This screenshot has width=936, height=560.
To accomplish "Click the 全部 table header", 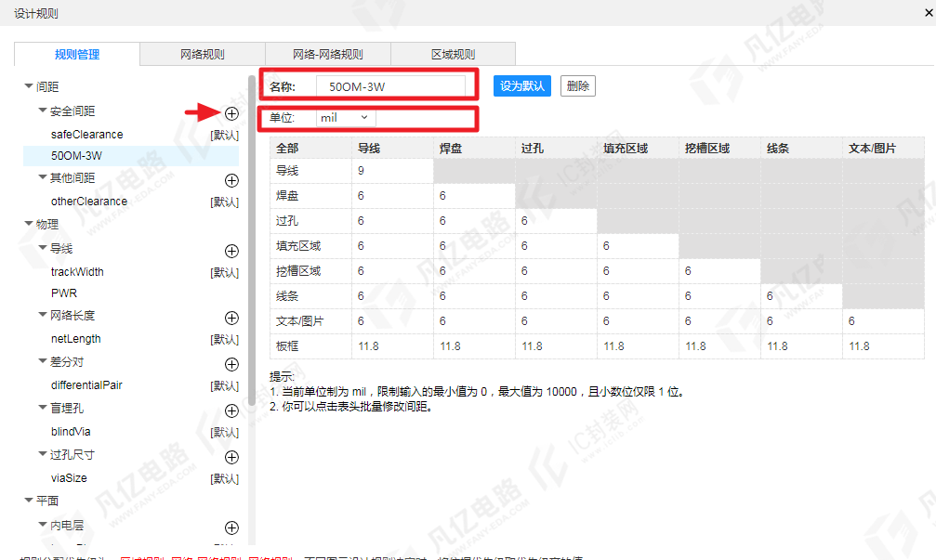I will (x=311, y=148).
